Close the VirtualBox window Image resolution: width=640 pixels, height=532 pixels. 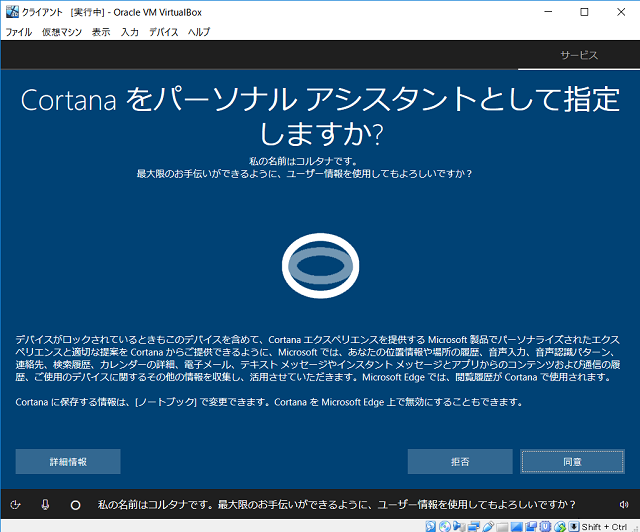(621, 12)
